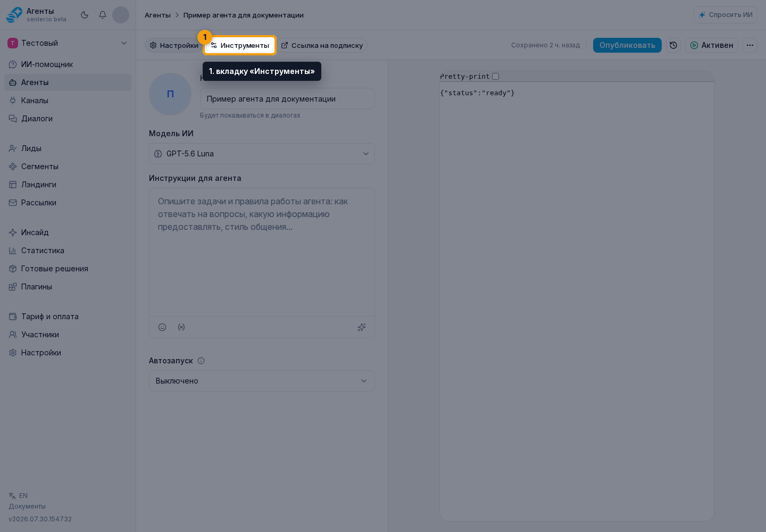This screenshot has height=532, width=766.
Task: Click the Автозапуск info icon
Action: tap(201, 361)
